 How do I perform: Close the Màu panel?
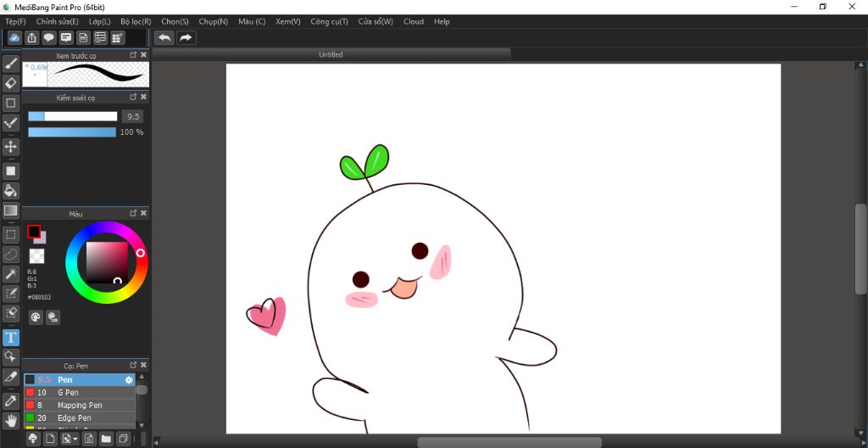143,213
